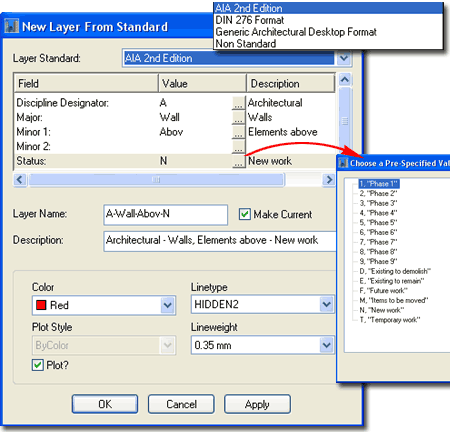The height and width of the screenshot is (432, 450).
Task: Click the OK button
Action: 105,404
